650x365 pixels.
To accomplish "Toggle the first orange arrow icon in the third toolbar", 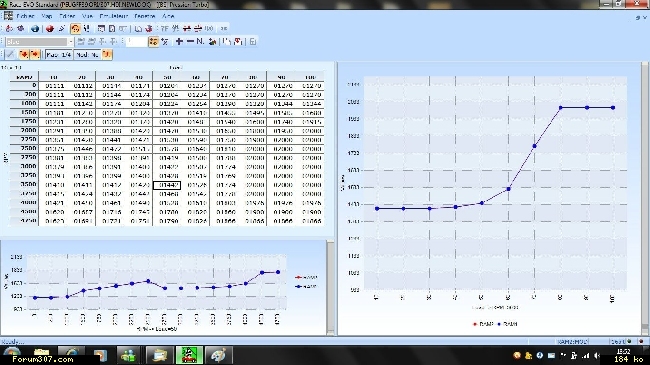I will tap(24, 54).
